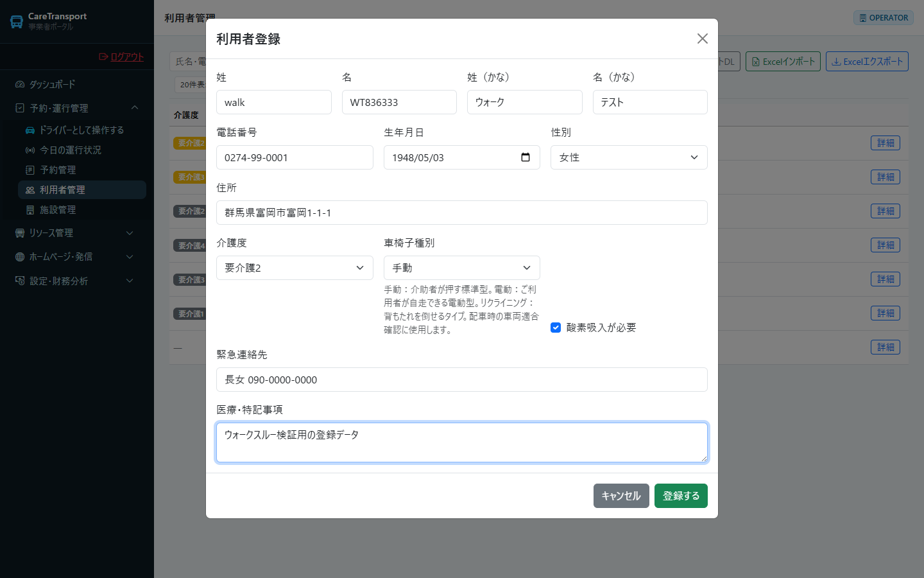
Task: Click the ホームページ・発信 globe icon
Action: (20, 256)
